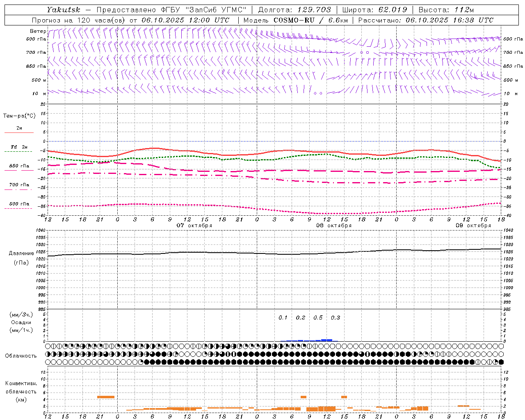Click the 0.5 precipitation amount label
525x420 pixels.
click(318, 318)
